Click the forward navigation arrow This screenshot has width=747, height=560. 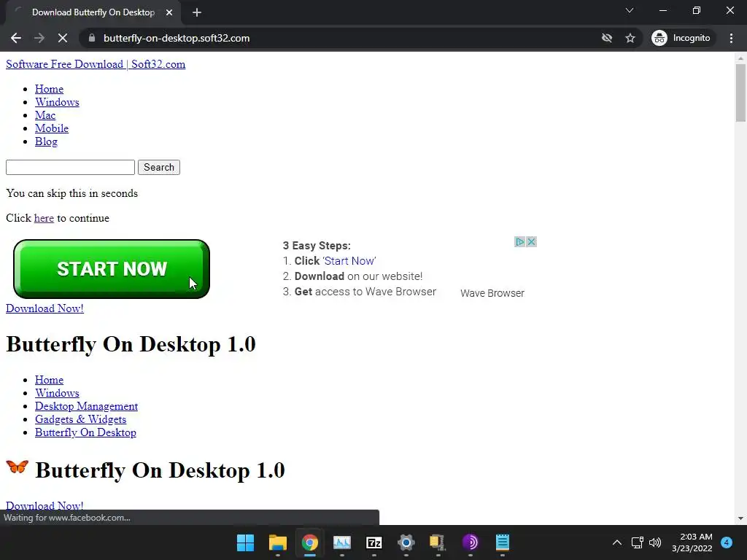tap(39, 38)
